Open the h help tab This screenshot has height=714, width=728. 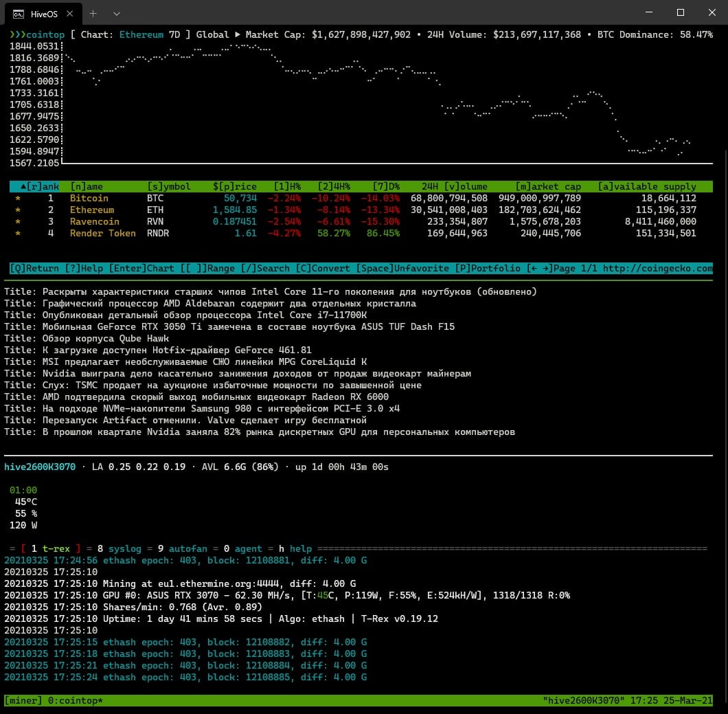click(x=295, y=548)
